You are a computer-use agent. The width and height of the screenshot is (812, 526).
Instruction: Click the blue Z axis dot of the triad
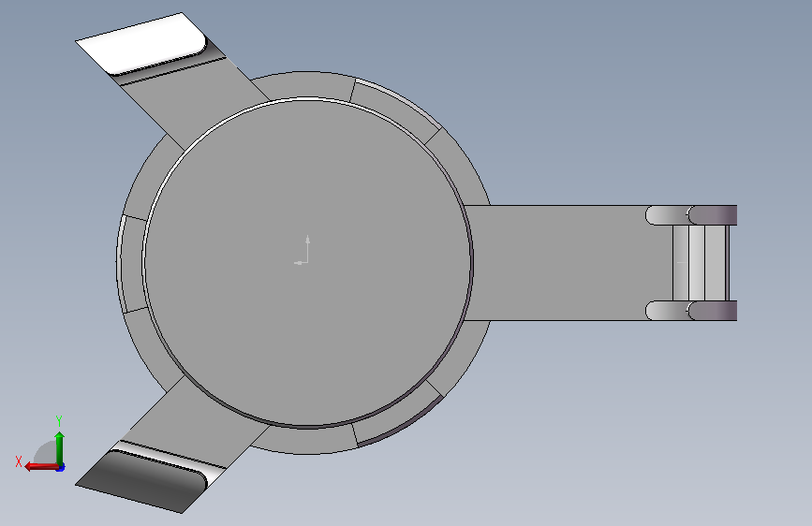click(x=61, y=468)
